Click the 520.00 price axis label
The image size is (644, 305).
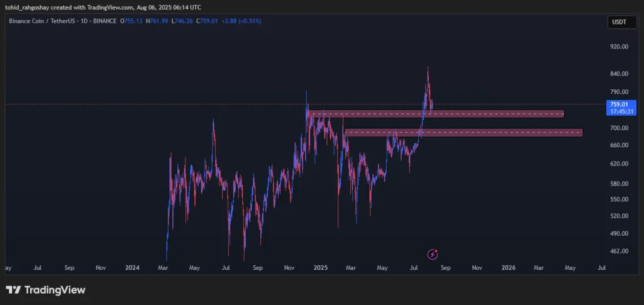pyautogui.click(x=619, y=216)
